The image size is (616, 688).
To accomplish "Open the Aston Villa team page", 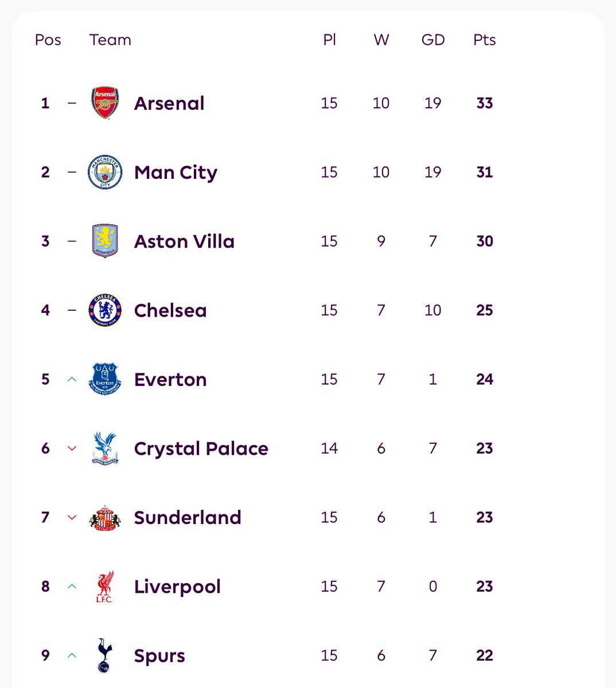I will [184, 241].
